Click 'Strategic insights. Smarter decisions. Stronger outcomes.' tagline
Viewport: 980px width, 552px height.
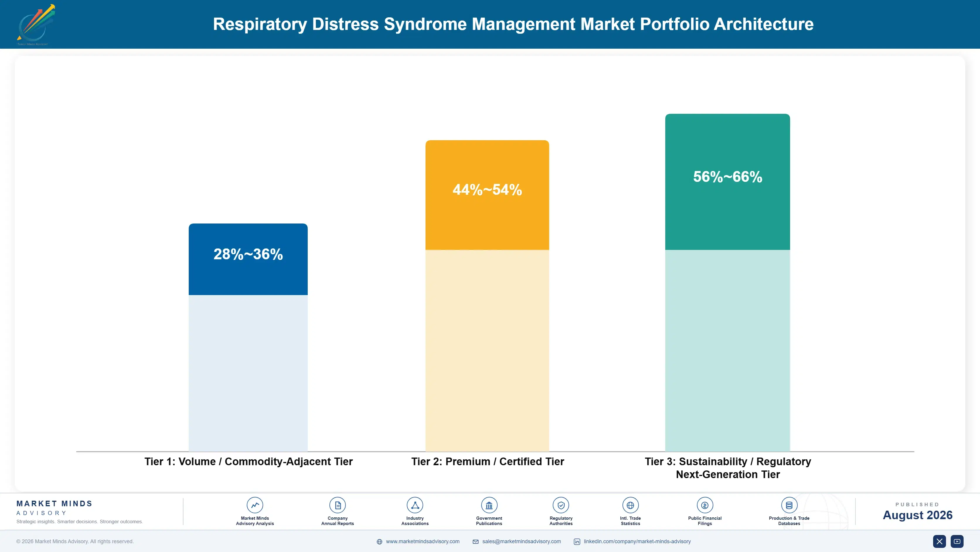pos(79,521)
